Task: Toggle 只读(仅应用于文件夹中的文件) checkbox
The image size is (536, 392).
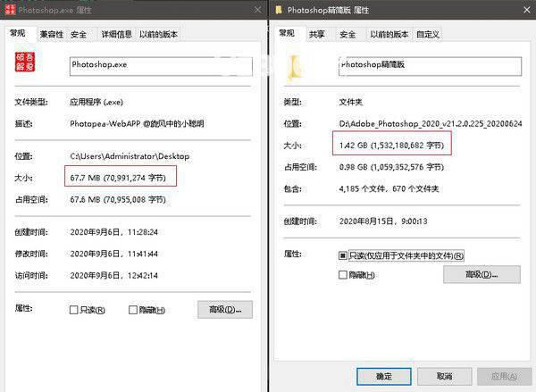Action: pyautogui.click(x=342, y=255)
